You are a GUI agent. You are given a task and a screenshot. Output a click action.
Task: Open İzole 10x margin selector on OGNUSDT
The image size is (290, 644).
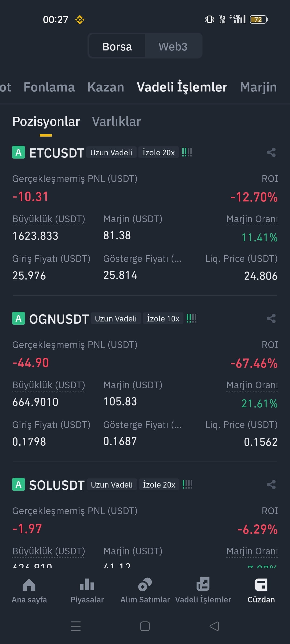163,319
